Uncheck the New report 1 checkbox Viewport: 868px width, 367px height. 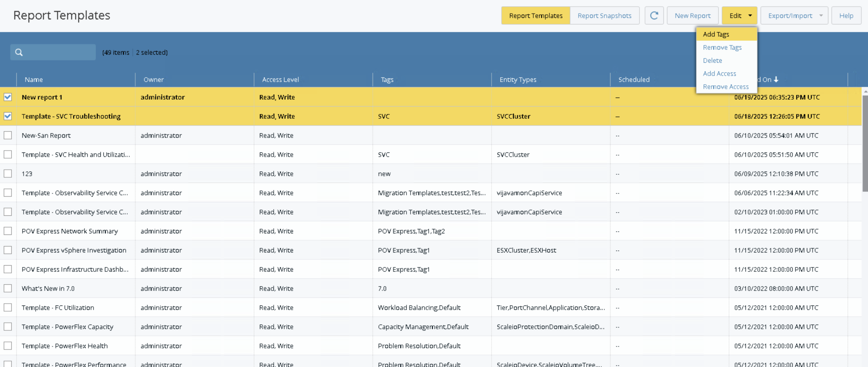[x=8, y=97]
